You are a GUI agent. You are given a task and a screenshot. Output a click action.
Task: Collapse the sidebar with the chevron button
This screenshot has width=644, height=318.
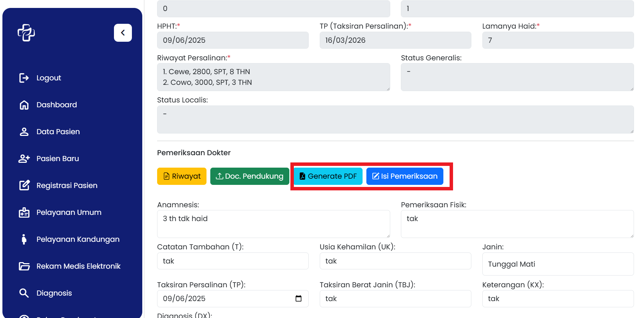(x=123, y=33)
